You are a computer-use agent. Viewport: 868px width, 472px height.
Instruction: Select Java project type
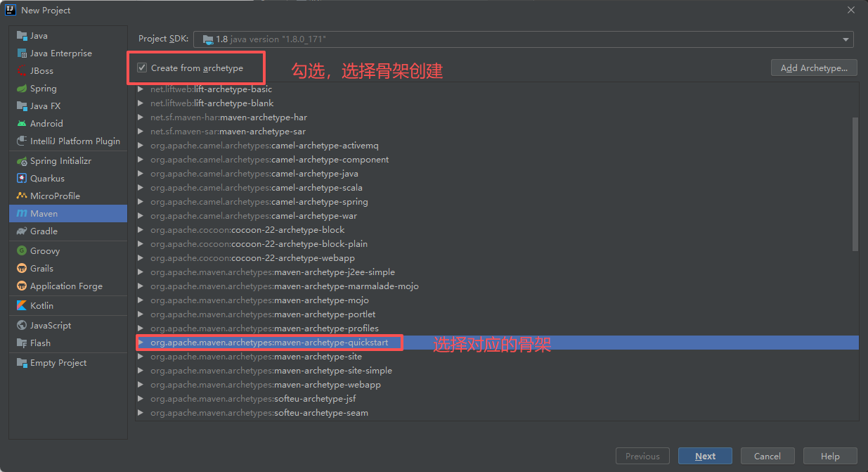coord(68,36)
